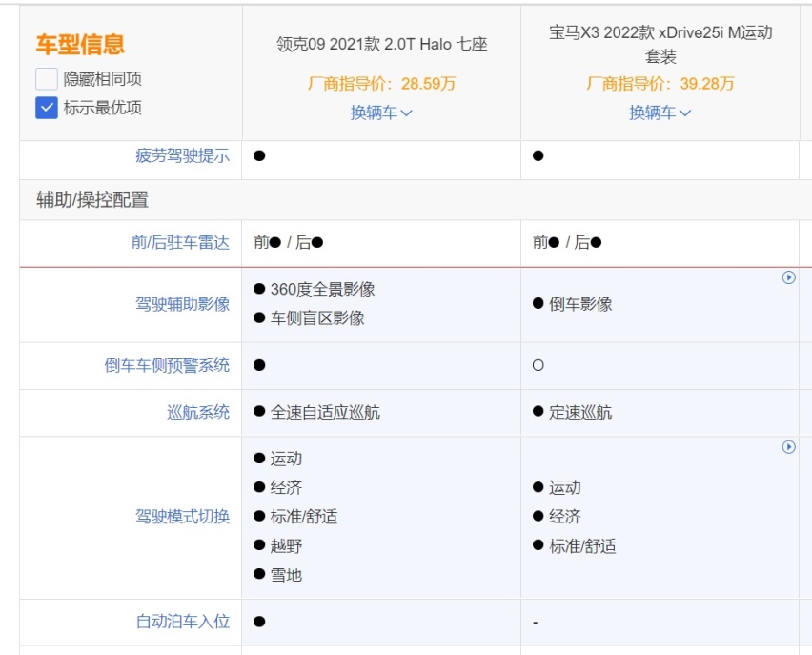This screenshot has height=655, width=812.
Task: Click the 车型信息 heading
Action: point(80,44)
